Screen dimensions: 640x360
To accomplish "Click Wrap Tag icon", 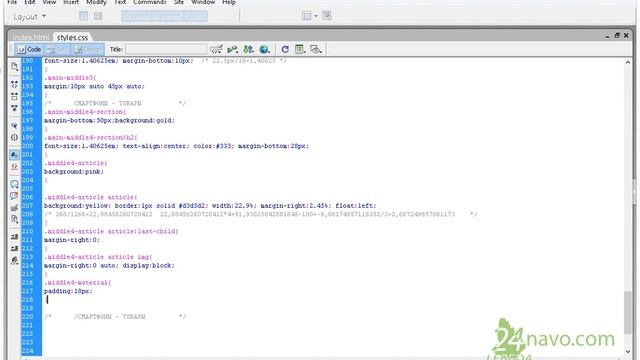I will [14, 208].
